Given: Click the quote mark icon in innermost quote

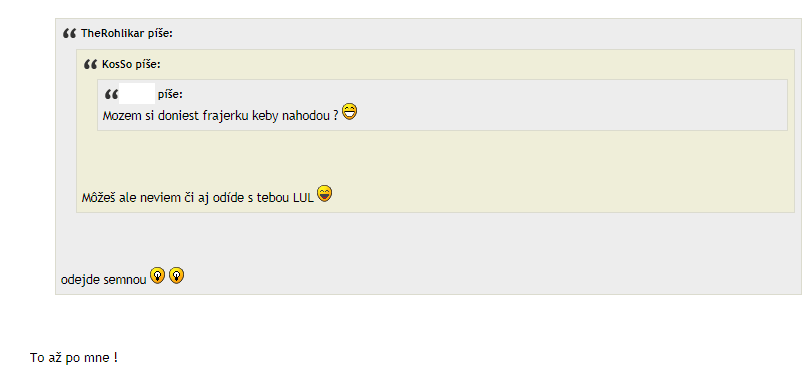Looking at the screenshot, I should point(111,94).
